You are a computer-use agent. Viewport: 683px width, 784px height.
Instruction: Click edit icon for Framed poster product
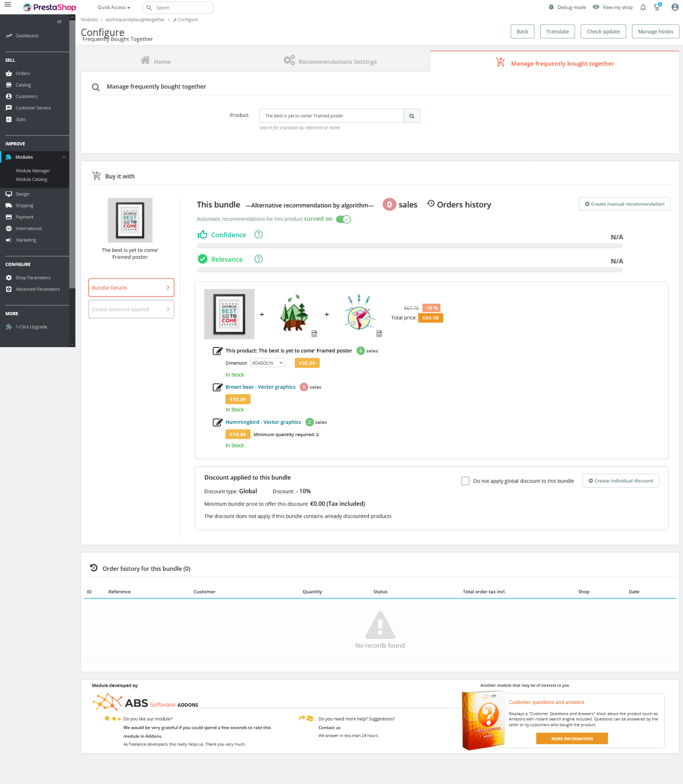pyautogui.click(x=218, y=351)
